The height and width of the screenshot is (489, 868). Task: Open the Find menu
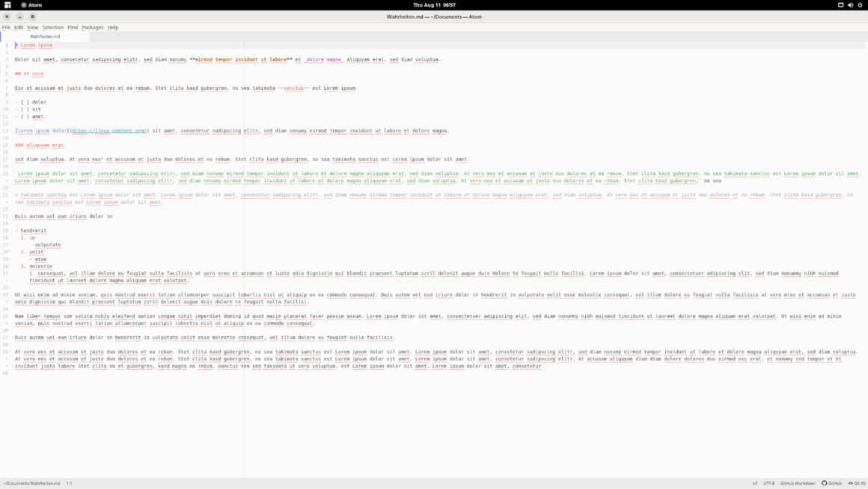point(72,27)
